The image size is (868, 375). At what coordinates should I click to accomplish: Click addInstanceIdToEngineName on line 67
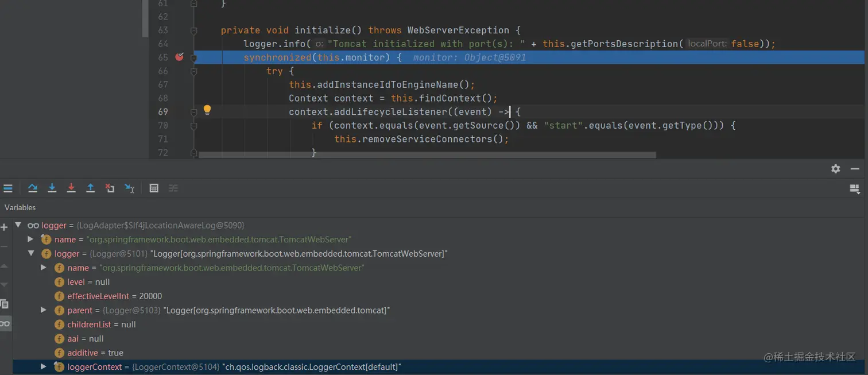click(388, 84)
